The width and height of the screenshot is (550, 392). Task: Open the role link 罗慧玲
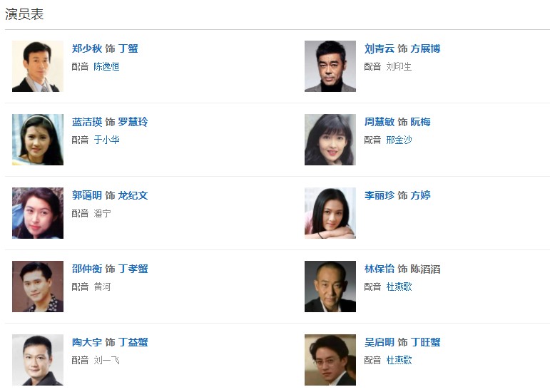click(x=133, y=122)
